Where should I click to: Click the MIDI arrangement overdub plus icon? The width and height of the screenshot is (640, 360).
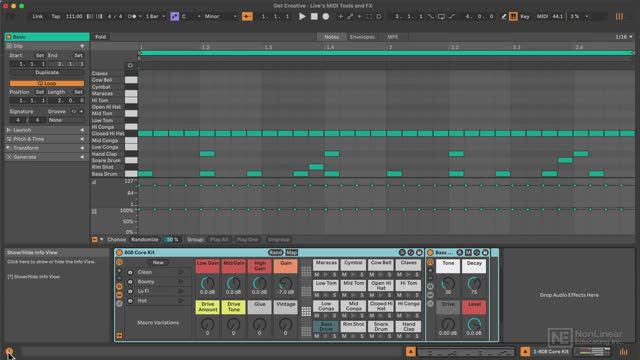[340, 16]
